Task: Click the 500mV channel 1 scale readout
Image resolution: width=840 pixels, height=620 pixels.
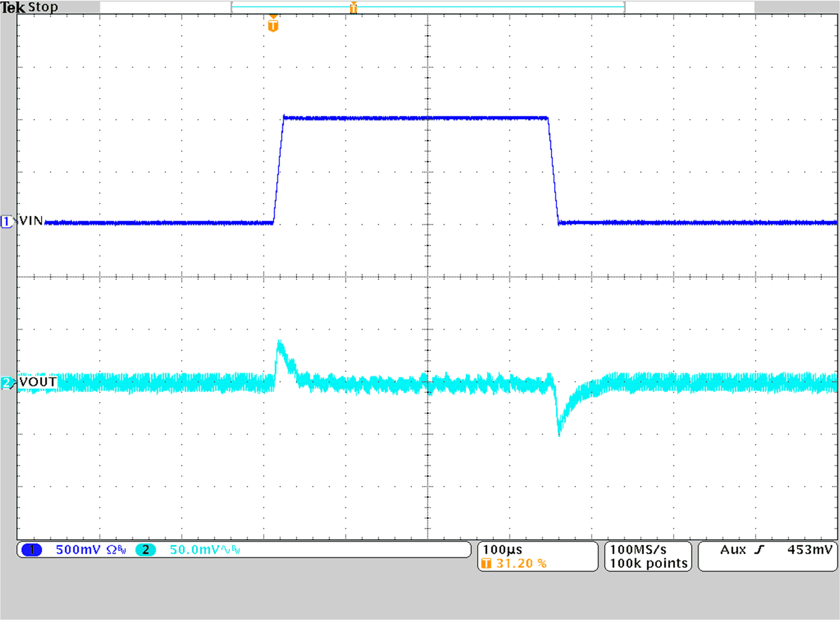Action: coord(78,550)
